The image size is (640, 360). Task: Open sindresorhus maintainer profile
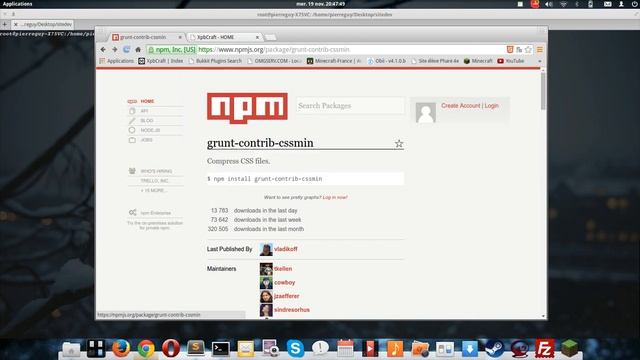pos(292,310)
